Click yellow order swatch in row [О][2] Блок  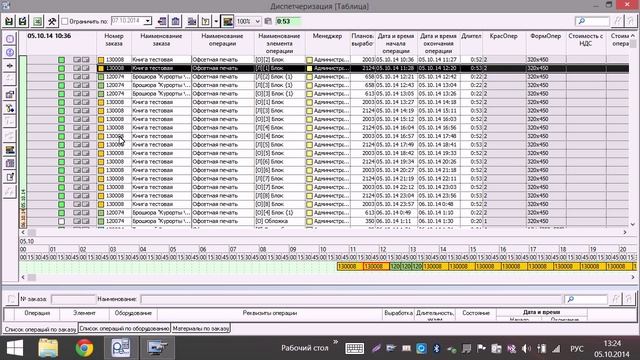pyautogui.click(x=101, y=60)
